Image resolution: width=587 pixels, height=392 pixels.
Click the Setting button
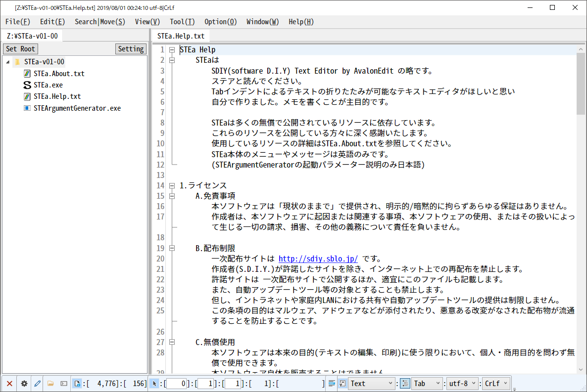131,49
